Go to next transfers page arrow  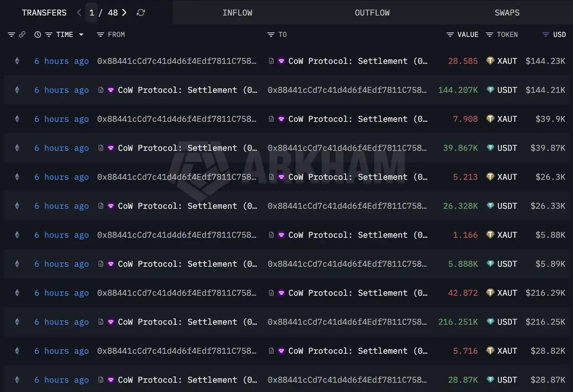[124, 13]
